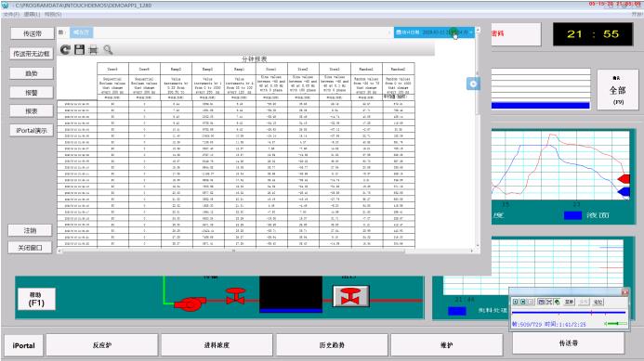Click the light blue share button above the report
Viewport: 644px width, 361px height.
tap(82, 32)
